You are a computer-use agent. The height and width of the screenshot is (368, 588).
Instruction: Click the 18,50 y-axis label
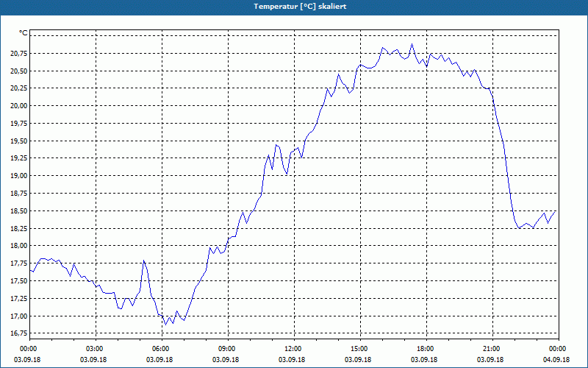point(18,211)
